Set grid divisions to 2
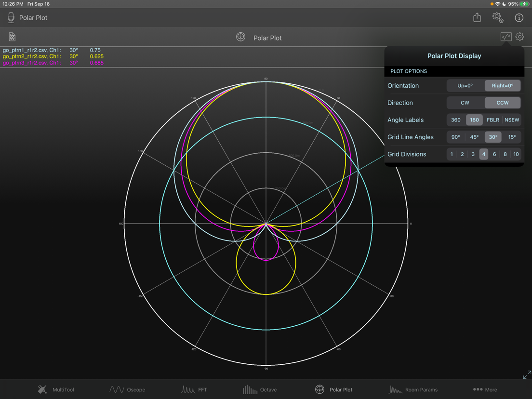The height and width of the screenshot is (399, 532). [462, 154]
